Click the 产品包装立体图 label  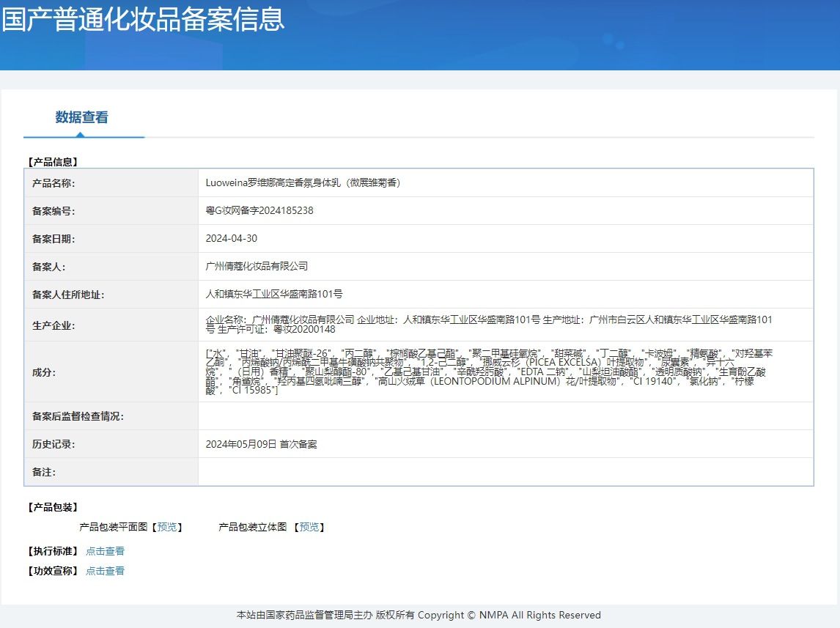pyautogui.click(x=252, y=527)
